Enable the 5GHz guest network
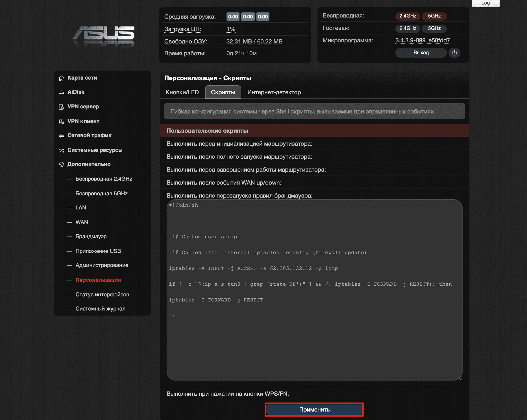The height and width of the screenshot is (420, 527). tap(434, 28)
